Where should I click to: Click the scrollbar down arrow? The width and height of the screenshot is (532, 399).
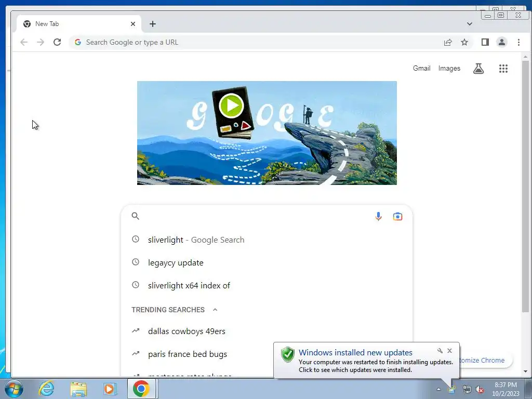click(526, 371)
